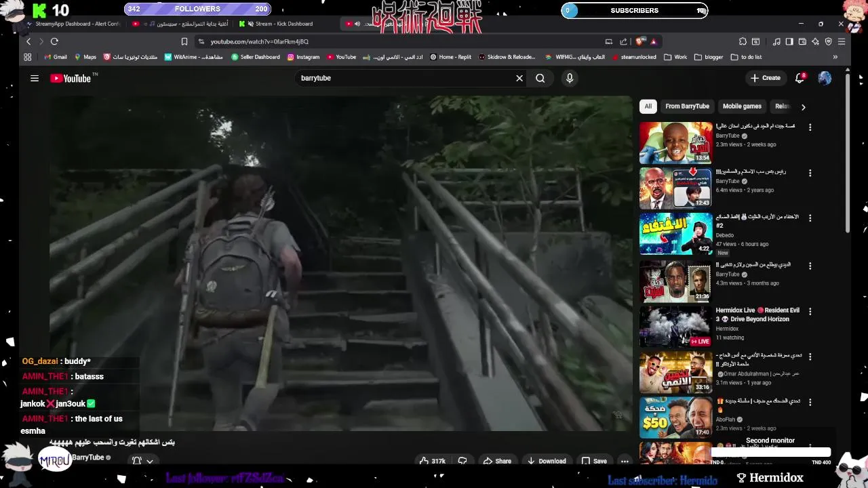Image resolution: width=868 pixels, height=488 pixels.
Task: Open options for the 2.3m views video
Action: [810, 127]
